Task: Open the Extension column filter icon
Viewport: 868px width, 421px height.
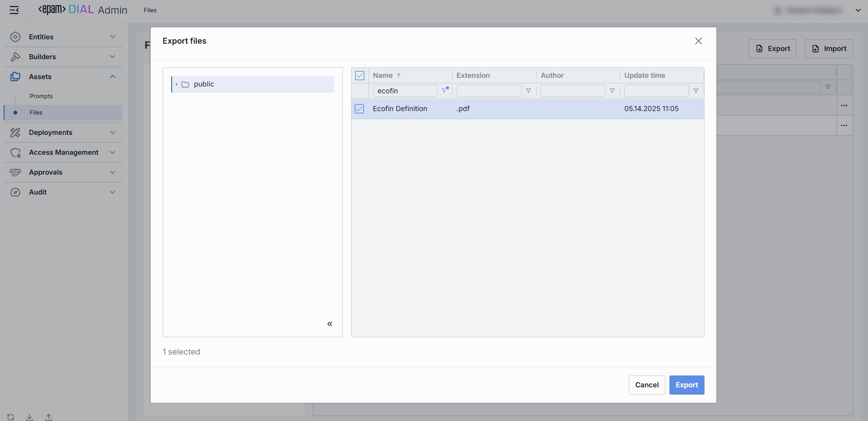Action: click(528, 91)
